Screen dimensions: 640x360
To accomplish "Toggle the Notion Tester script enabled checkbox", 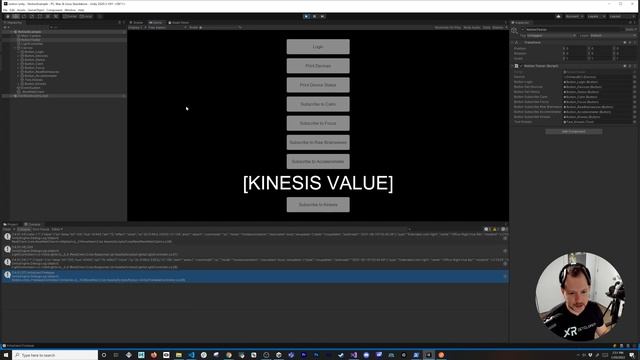I will pyautogui.click(x=521, y=66).
